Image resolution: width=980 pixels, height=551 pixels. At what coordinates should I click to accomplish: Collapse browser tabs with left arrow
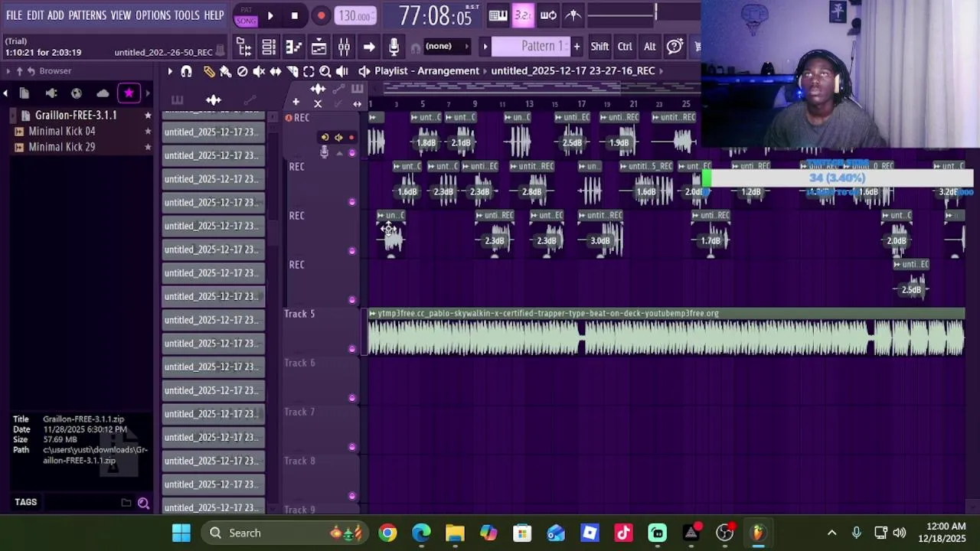pos(5,93)
